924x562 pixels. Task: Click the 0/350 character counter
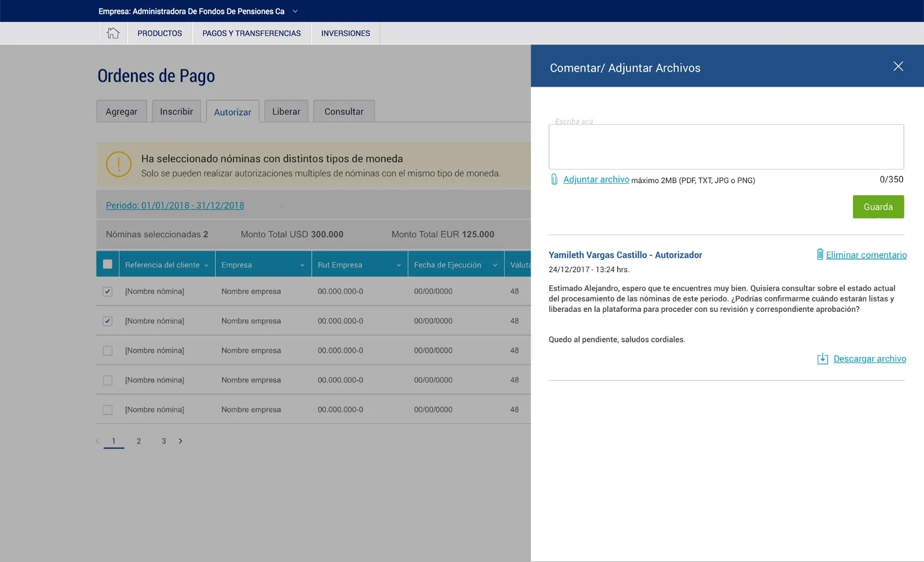click(892, 180)
